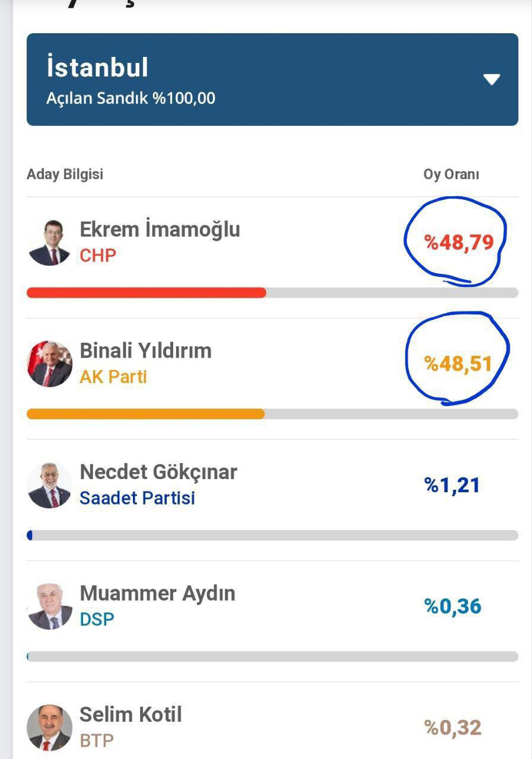The width and height of the screenshot is (532, 759).
Task: Select the Binali Yıldırım candidate name
Action: [145, 350]
